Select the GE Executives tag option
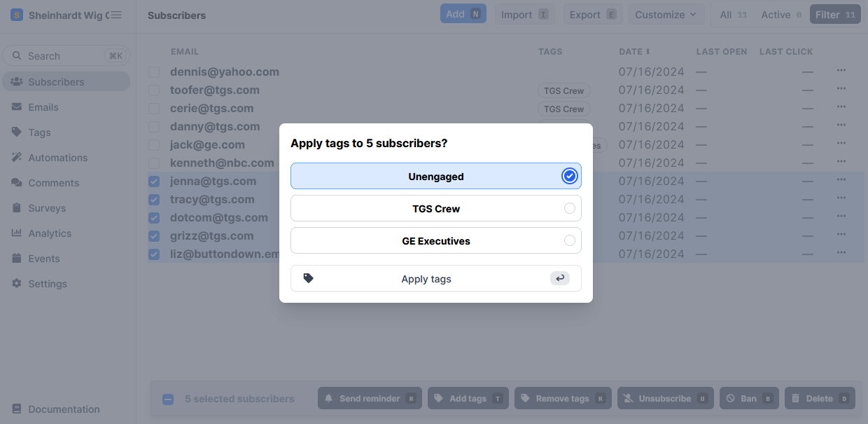868x424 pixels. coord(435,241)
